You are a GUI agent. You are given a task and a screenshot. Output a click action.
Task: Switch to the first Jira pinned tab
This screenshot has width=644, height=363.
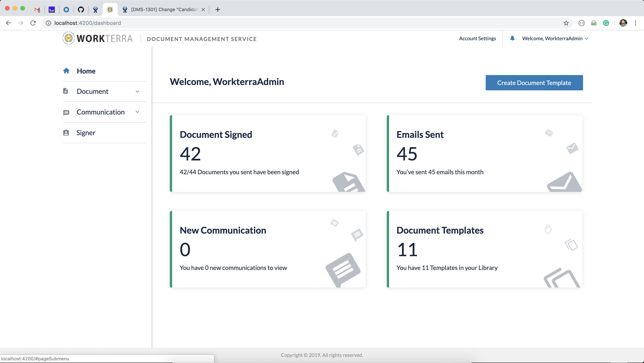[x=95, y=10]
